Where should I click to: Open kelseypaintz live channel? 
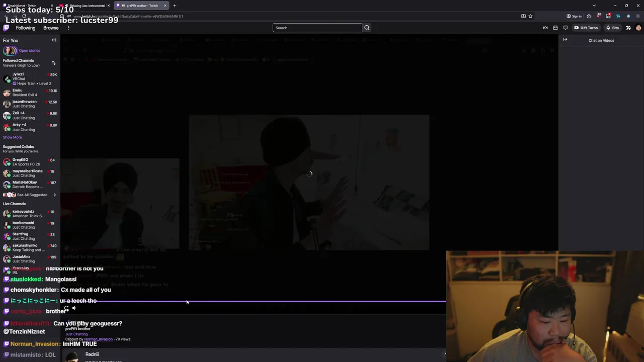30,214
